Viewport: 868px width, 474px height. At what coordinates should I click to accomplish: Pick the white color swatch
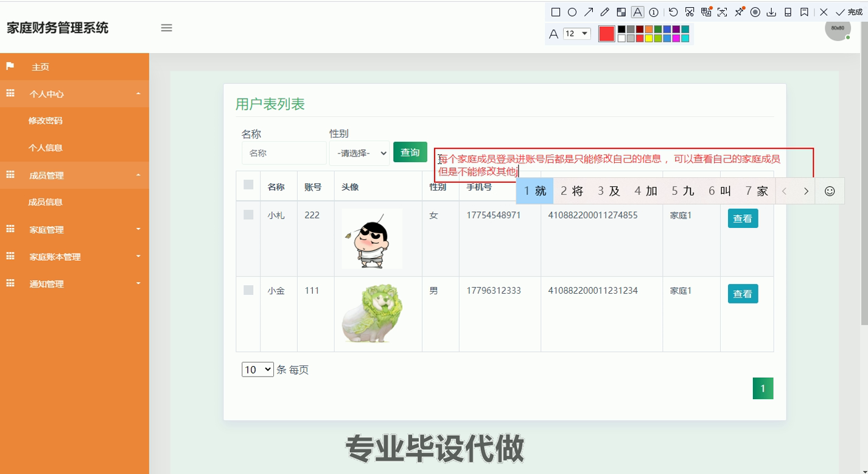click(621, 38)
